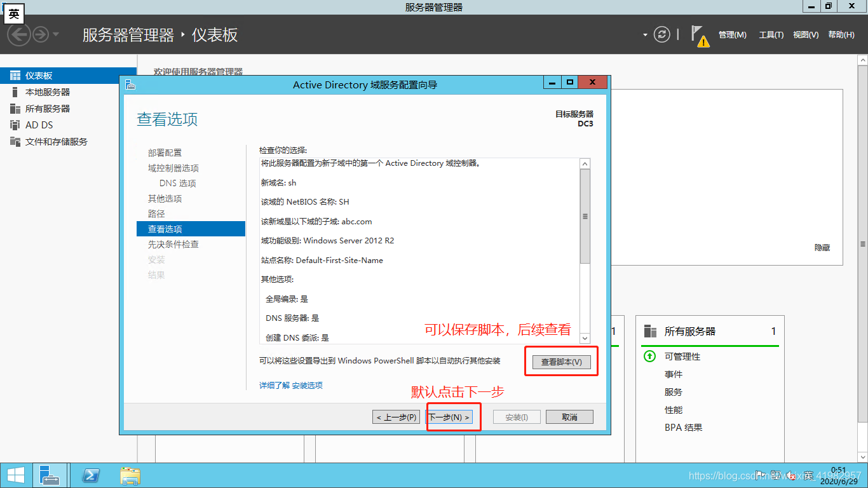
Task: Click the 所有服务器 tile header icon
Action: pyautogui.click(x=650, y=331)
